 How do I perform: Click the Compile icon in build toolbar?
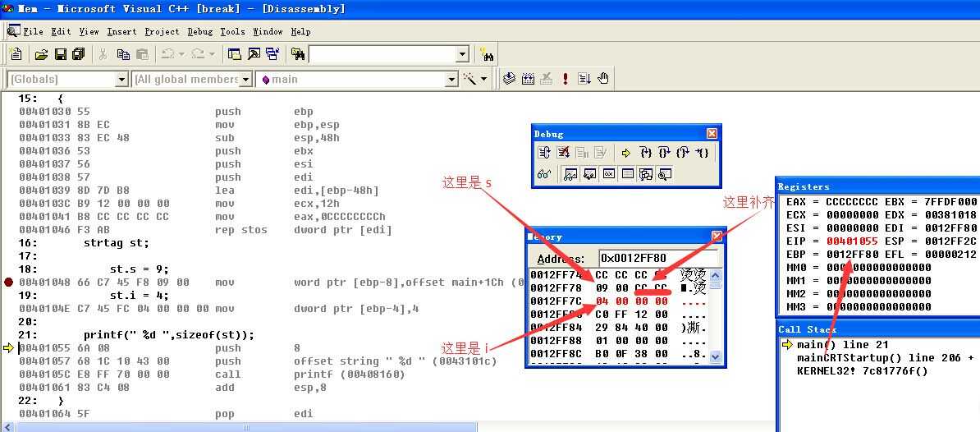click(509, 79)
